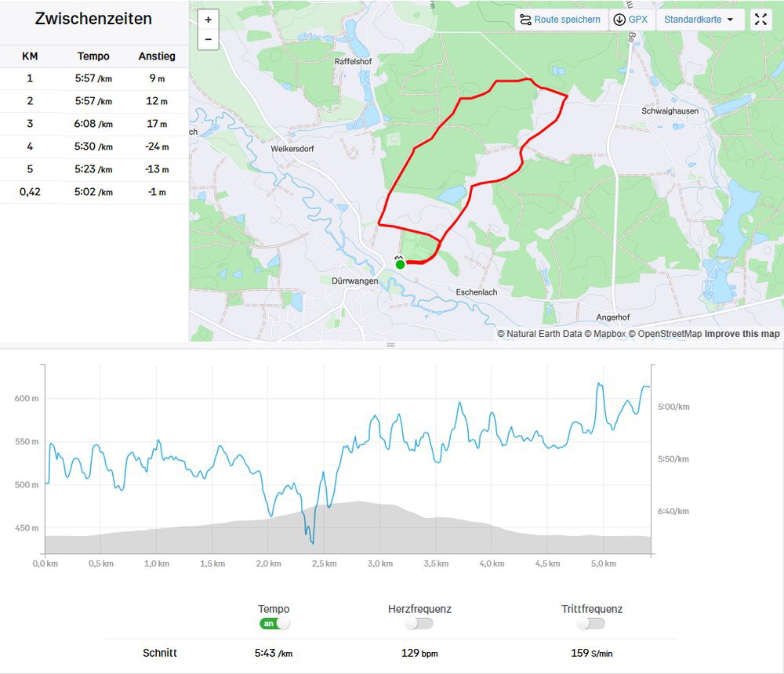Image resolution: width=784 pixels, height=674 pixels.
Task: Select the kilometer 3 split row
Action: (94, 124)
